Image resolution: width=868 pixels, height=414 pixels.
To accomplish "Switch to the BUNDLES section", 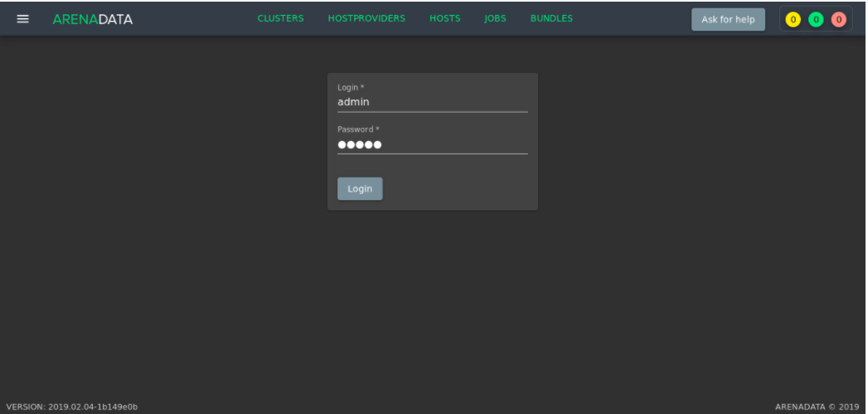I will pos(551,18).
